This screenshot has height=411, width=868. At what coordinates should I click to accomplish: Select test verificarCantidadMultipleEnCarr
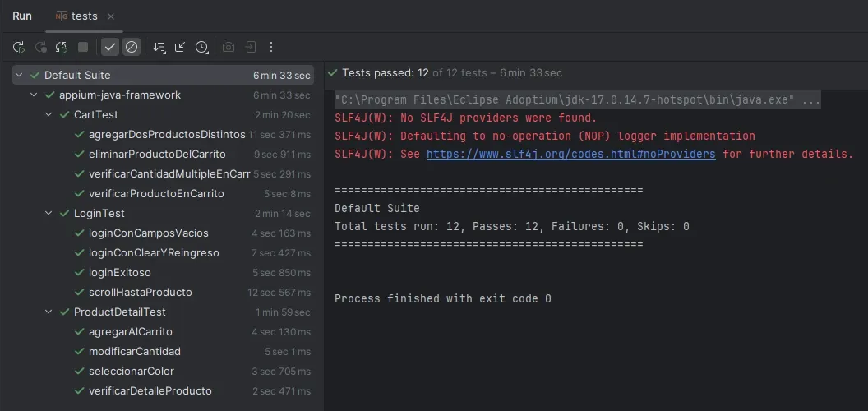[x=163, y=174]
